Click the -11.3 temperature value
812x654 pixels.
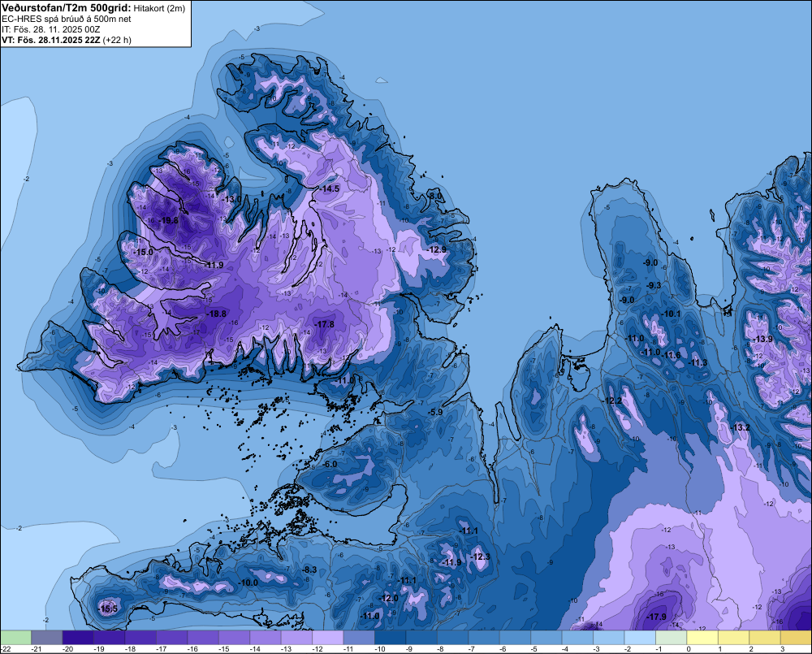(x=698, y=363)
